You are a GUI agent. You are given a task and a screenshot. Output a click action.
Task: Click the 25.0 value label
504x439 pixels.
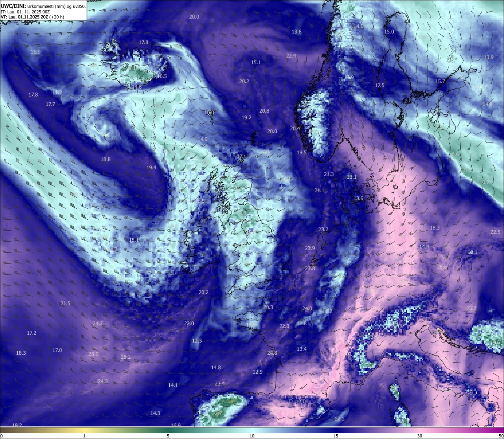(x=93, y=354)
